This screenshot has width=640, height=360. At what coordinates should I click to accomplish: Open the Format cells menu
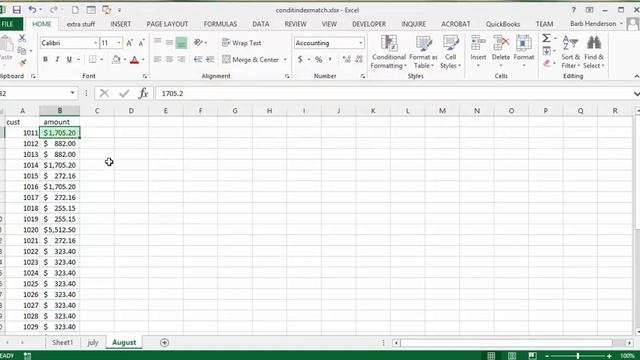524,52
